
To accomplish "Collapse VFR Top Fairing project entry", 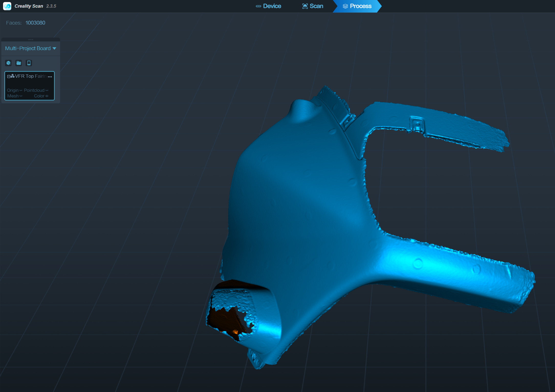I will [x=9, y=76].
